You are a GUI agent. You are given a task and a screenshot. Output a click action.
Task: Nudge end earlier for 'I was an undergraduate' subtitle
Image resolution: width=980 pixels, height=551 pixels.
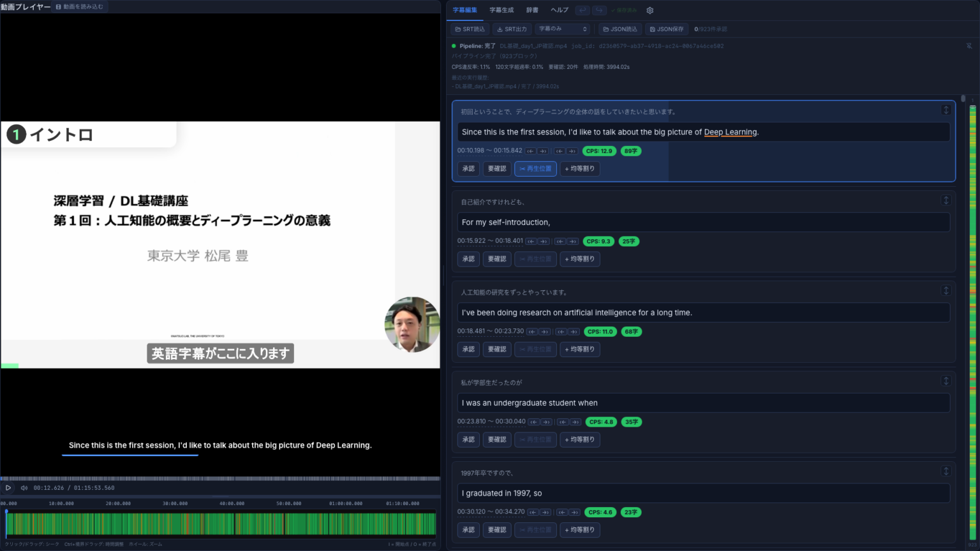563,422
